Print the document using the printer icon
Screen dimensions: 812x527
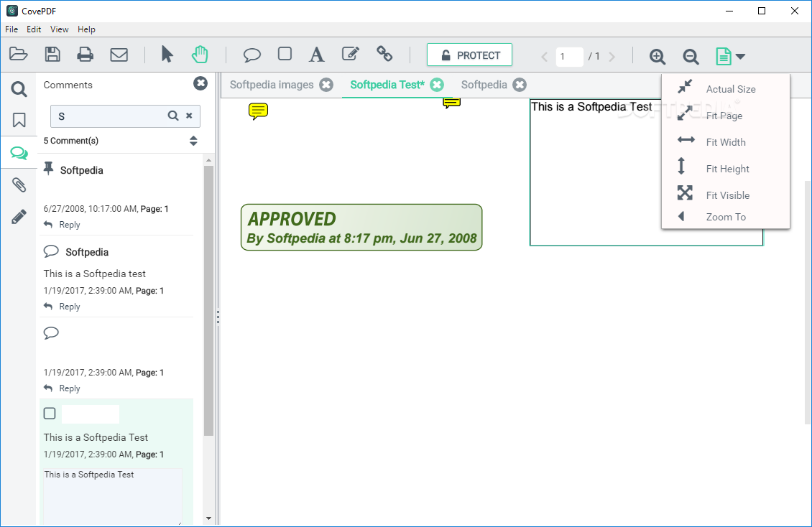tap(86, 55)
